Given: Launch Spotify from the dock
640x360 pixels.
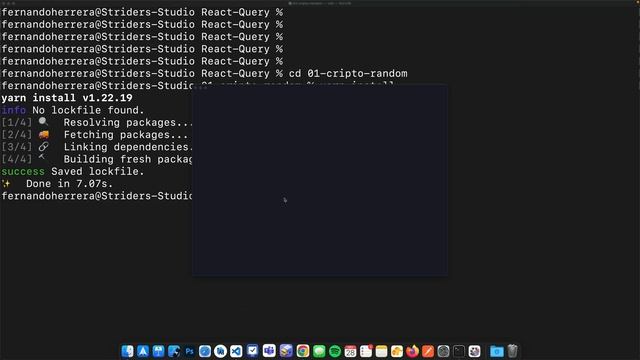Looking at the screenshot, I should coord(335,351).
